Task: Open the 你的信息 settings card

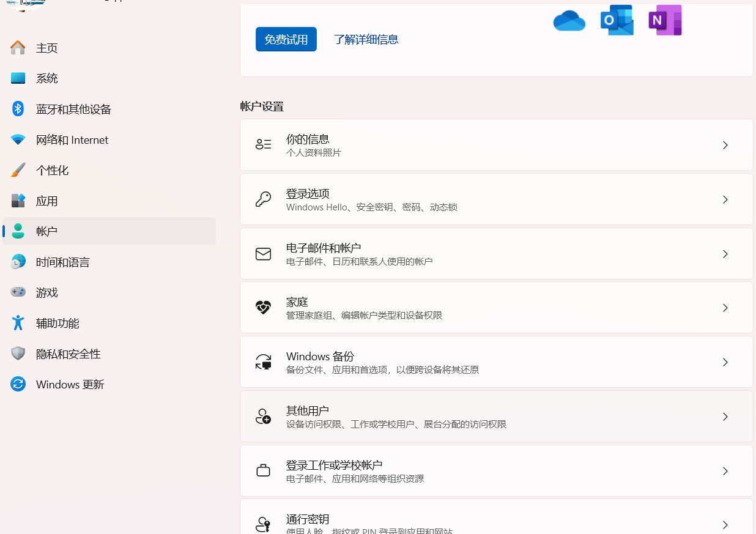Action: coord(497,145)
